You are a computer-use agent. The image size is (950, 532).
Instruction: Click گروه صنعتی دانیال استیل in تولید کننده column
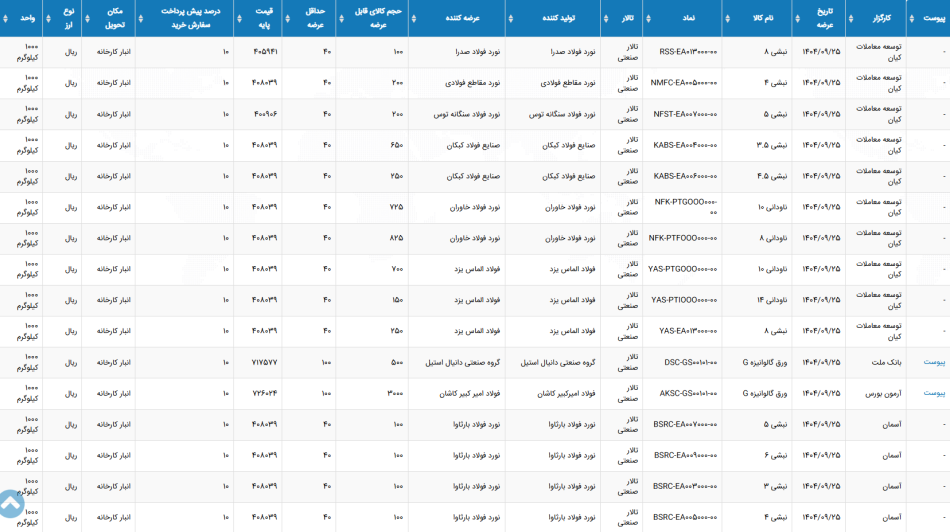[x=557, y=362]
